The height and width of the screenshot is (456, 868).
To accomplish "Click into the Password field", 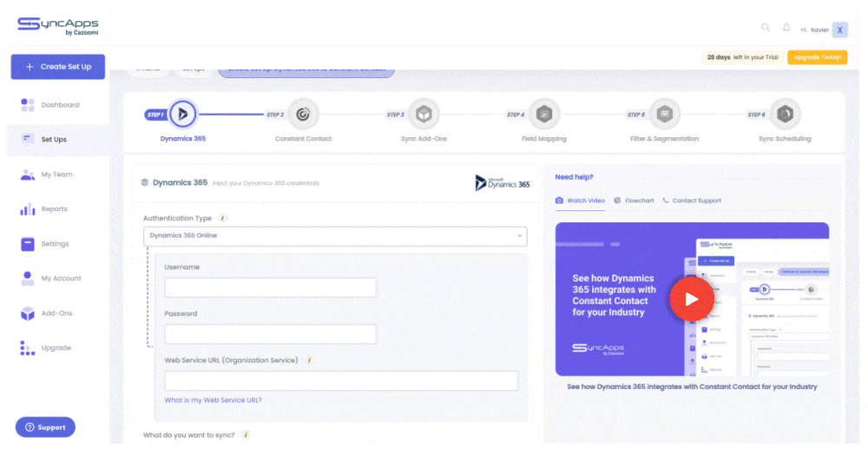I will pos(270,334).
